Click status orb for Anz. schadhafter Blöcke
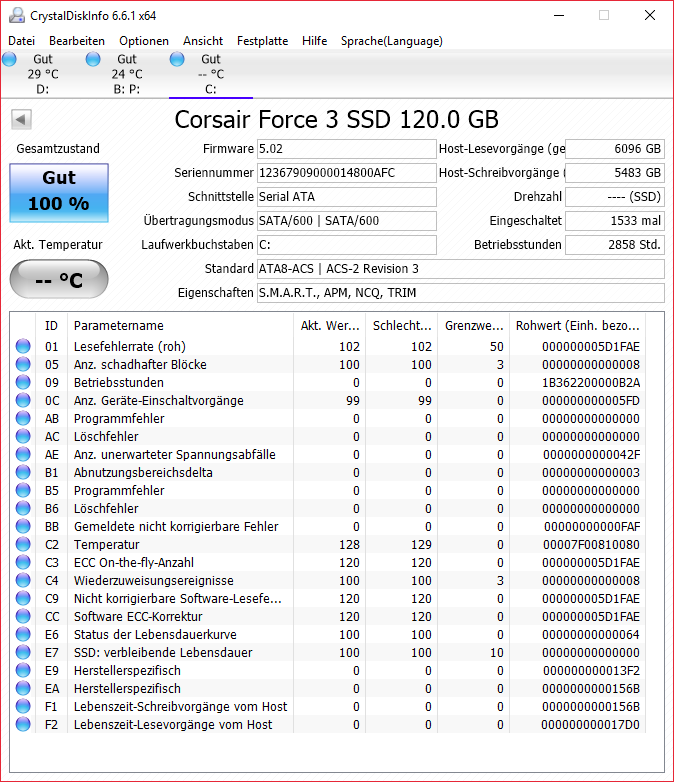 coord(23,364)
